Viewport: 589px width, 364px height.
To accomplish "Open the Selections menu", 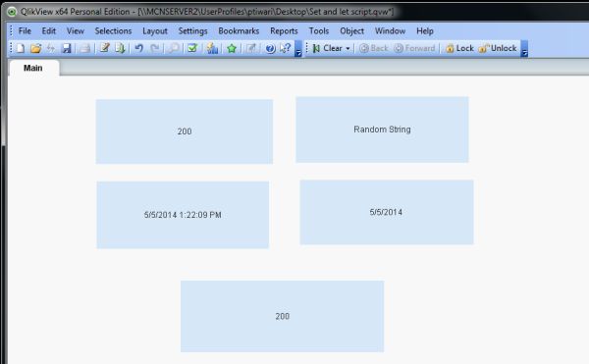I will point(113,30).
